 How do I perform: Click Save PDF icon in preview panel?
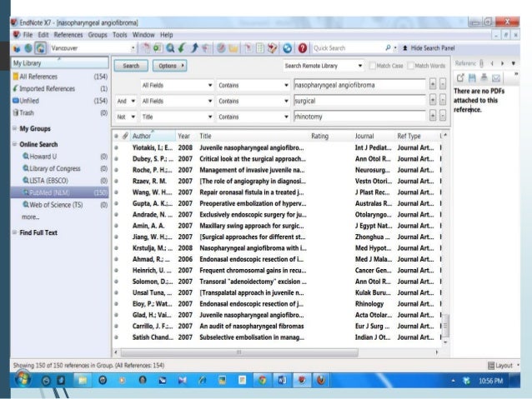(x=472, y=78)
